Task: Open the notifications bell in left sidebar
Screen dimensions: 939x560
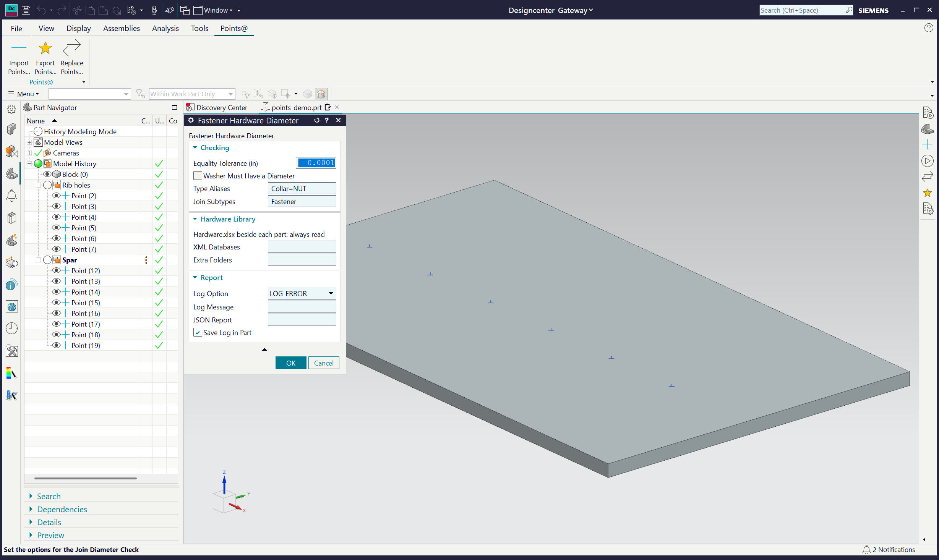Action: coord(11,196)
